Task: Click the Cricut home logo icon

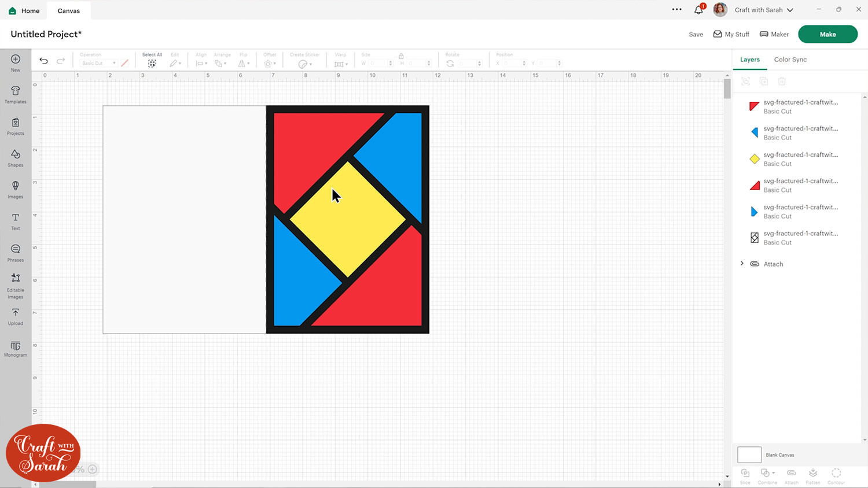Action: pyautogui.click(x=12, y=10)
